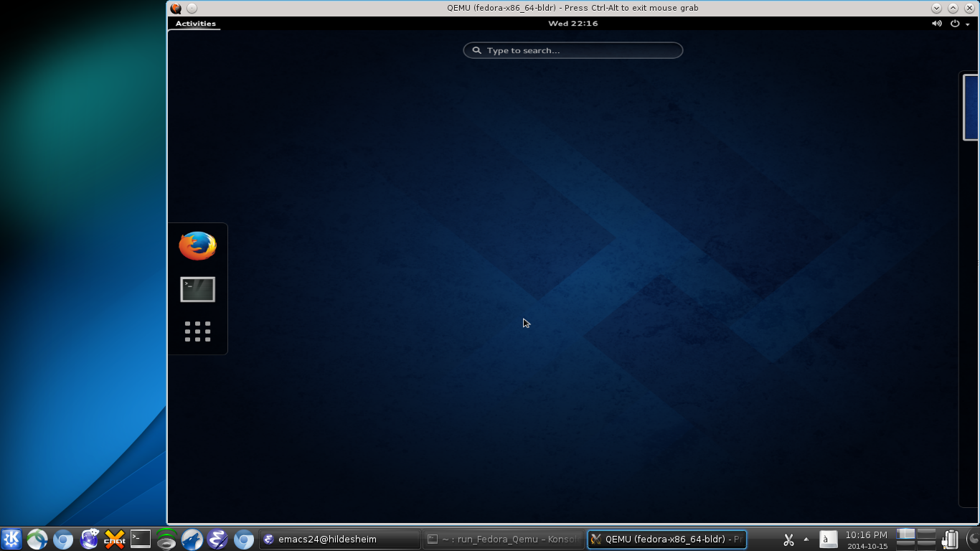Toggle the QEMU window pin on all desktops
Image resolution: width=980 pixels, height=551 pixels.
tap(192, 8)
